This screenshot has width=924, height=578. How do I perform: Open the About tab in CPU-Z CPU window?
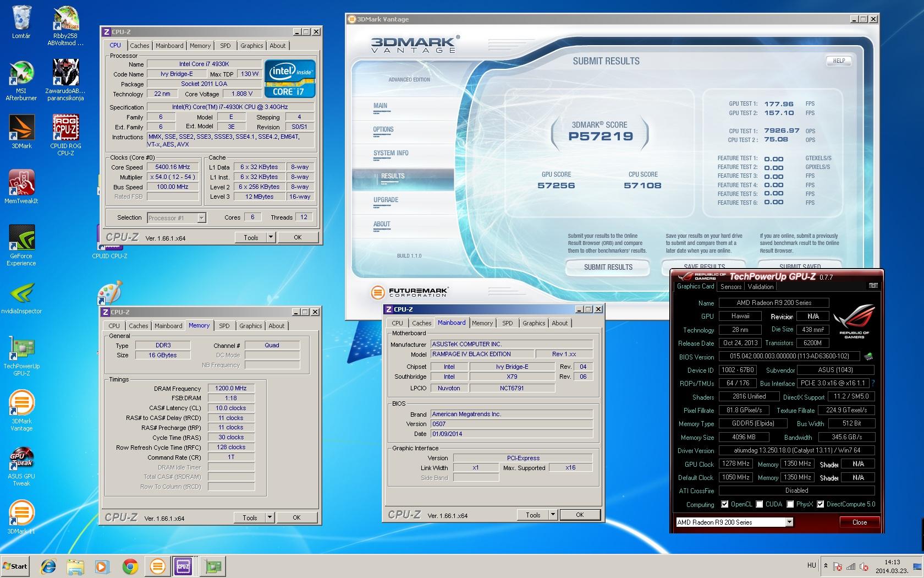(x=278, y=46)
